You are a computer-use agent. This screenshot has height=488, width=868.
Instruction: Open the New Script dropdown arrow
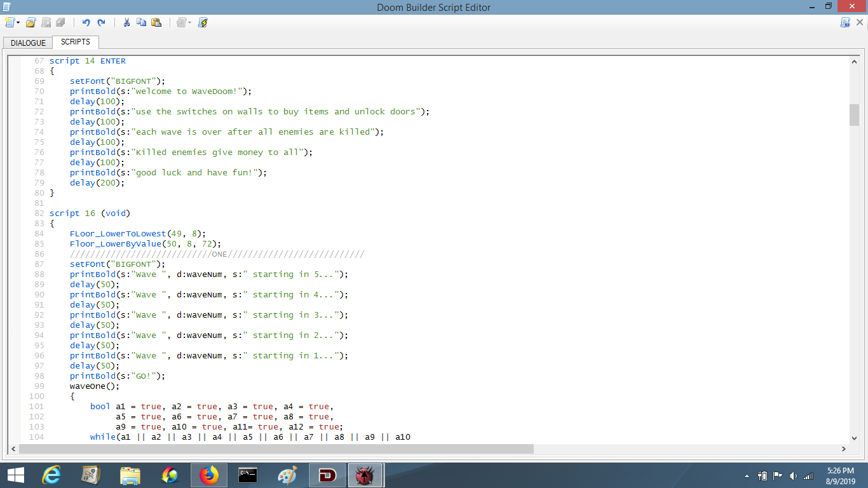[x=18, y=22]
